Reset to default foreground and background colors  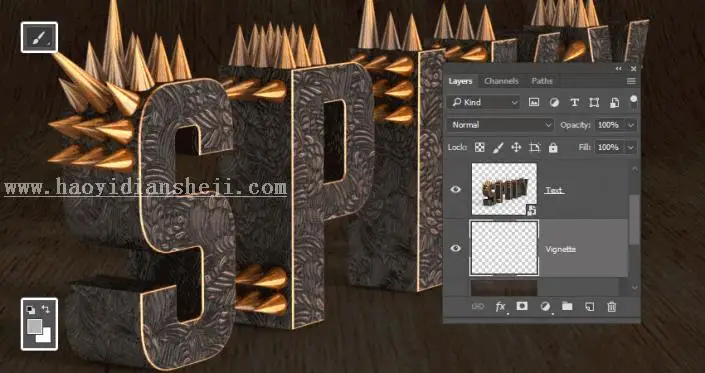pos(31,310)
